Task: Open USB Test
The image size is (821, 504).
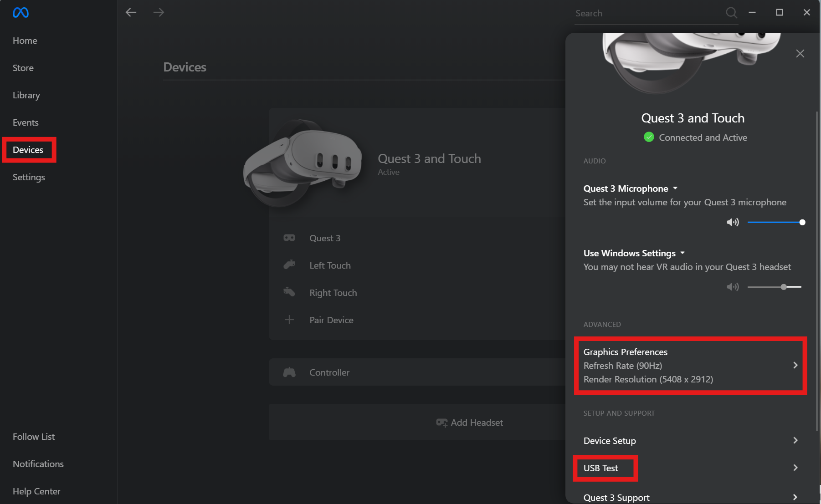Action: pyautogui.click(x=691, y=468)
